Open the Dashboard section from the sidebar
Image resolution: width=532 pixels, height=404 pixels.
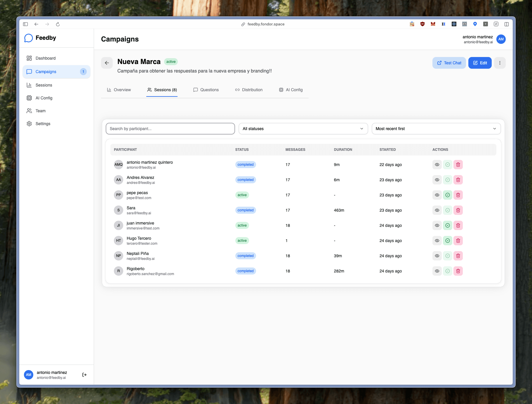pos(46,58)
